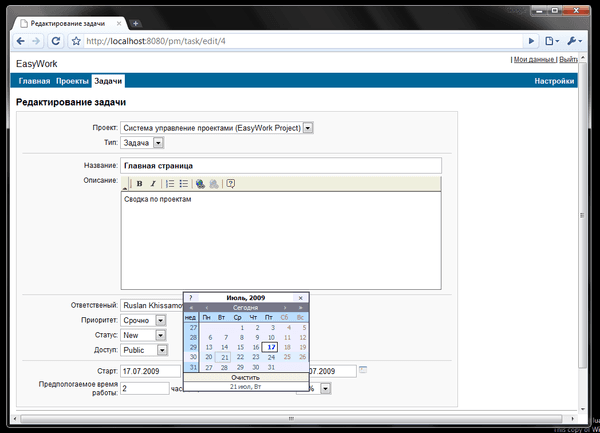Viewport: 600px width, 433px height.
Task: Select week number 29 in calendar
Action: [x=192, y=347]
